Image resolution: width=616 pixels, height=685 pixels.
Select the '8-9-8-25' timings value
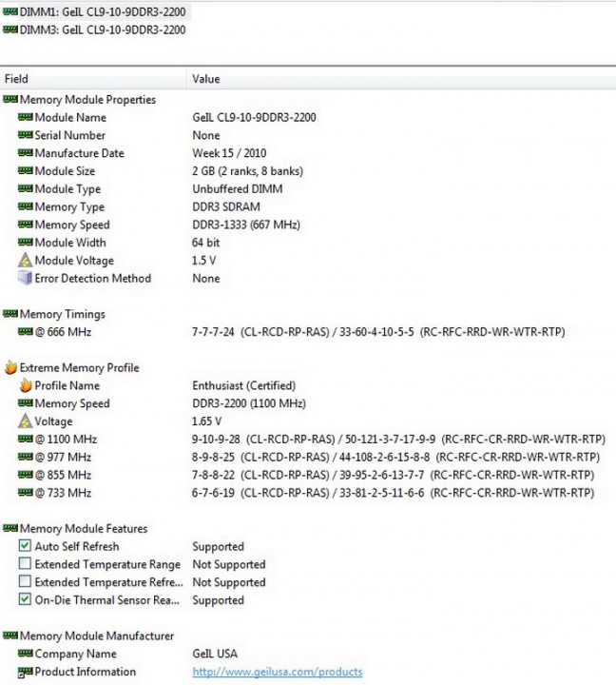tap(213, 457)
